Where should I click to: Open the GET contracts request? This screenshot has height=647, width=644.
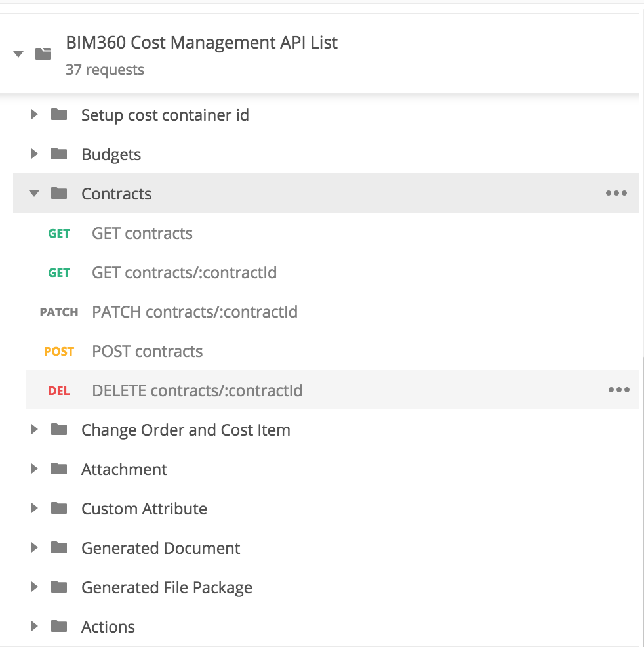(x=332, y=233)
